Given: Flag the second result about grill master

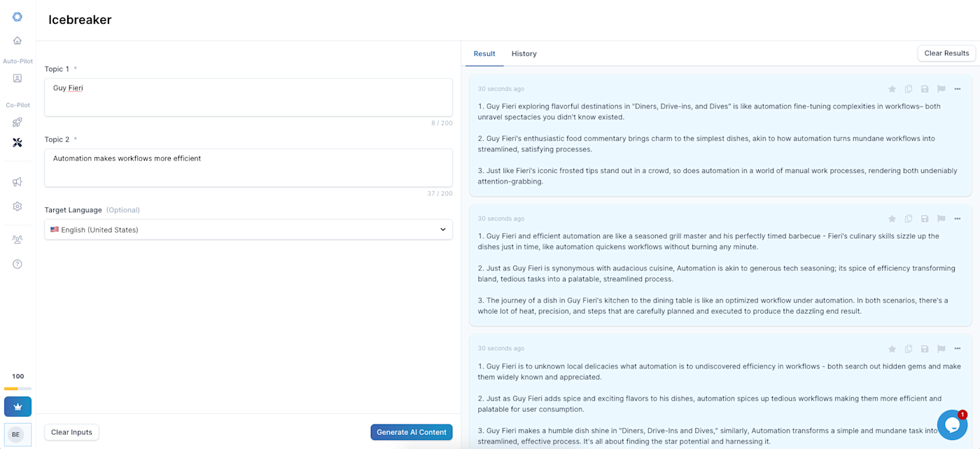Looking at the screenshot, I should coord(941,219).
